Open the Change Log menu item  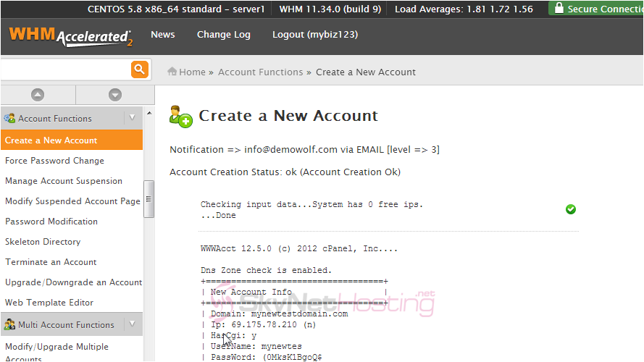click(223, 35)
